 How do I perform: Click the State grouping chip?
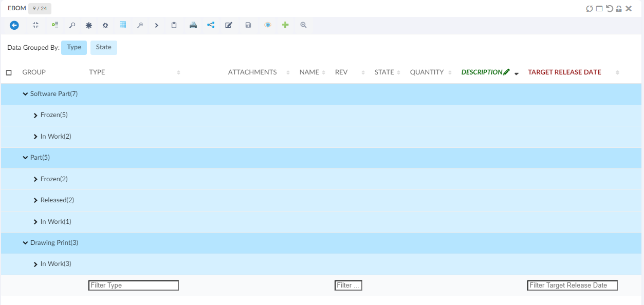click(x=103, y=47)
